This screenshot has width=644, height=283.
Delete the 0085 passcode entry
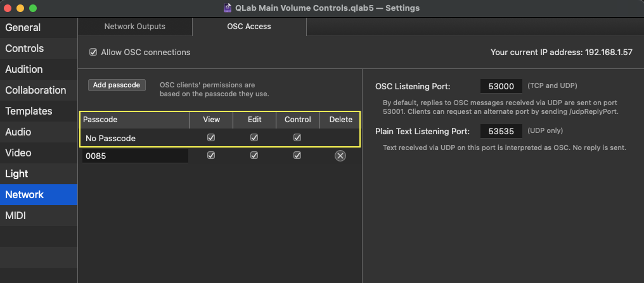[340, 156]
